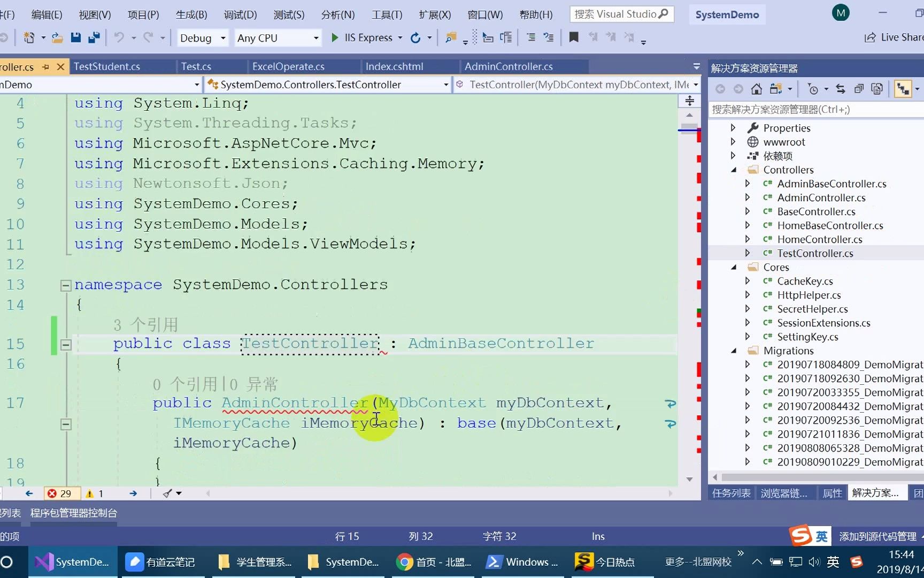Click the 添加到源代码管理 status bar button

click(x=877, y=536)
